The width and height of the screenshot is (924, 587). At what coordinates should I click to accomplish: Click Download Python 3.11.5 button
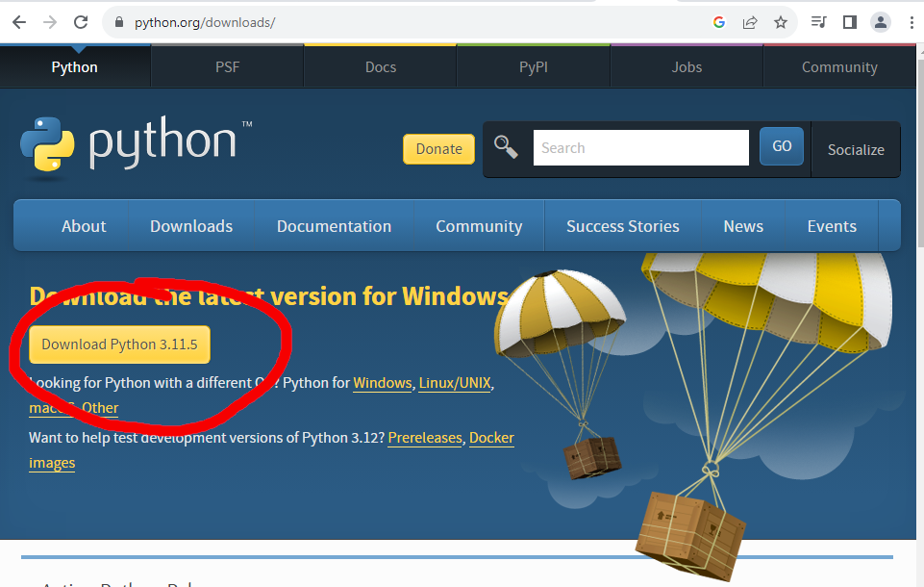(x=119, y=345)
